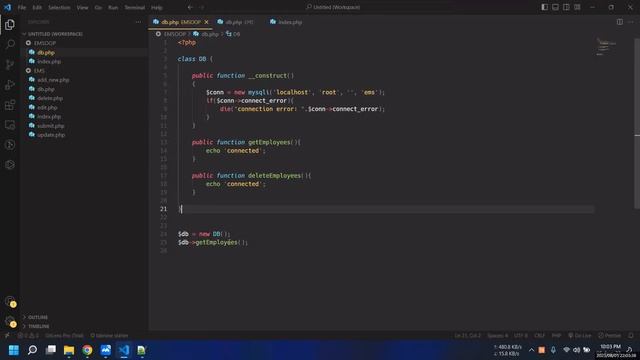This screenshot has height=360, width=640.
Task: Open edit.php in the explorer
Action: 47,107
